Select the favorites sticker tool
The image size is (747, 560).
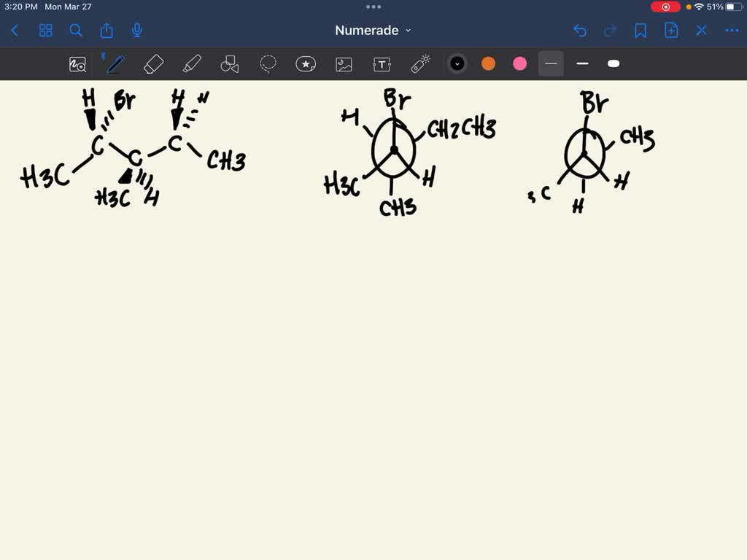[x=306, y=63]
